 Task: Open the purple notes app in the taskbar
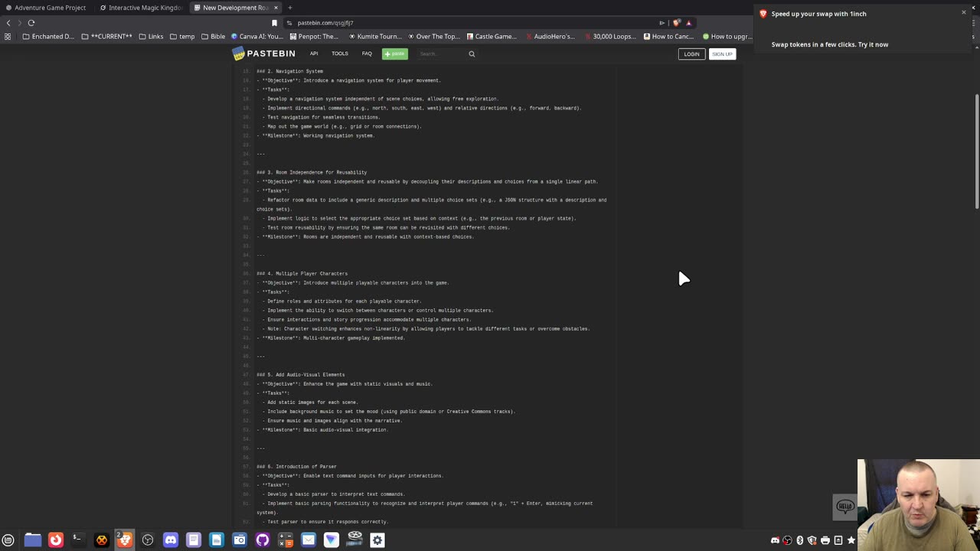click(194, 540)
